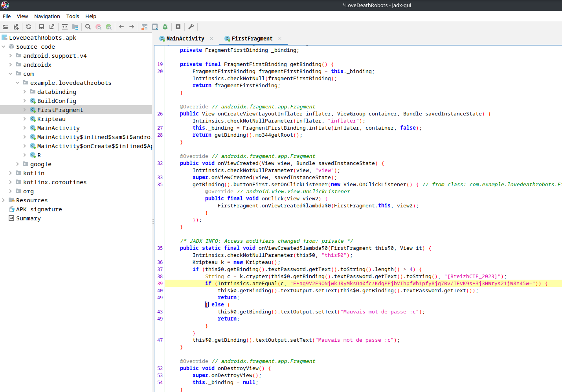Click the Export project icon
This screenshot has height=392, width=562.
pyautogui.click(x=52, y=27)
